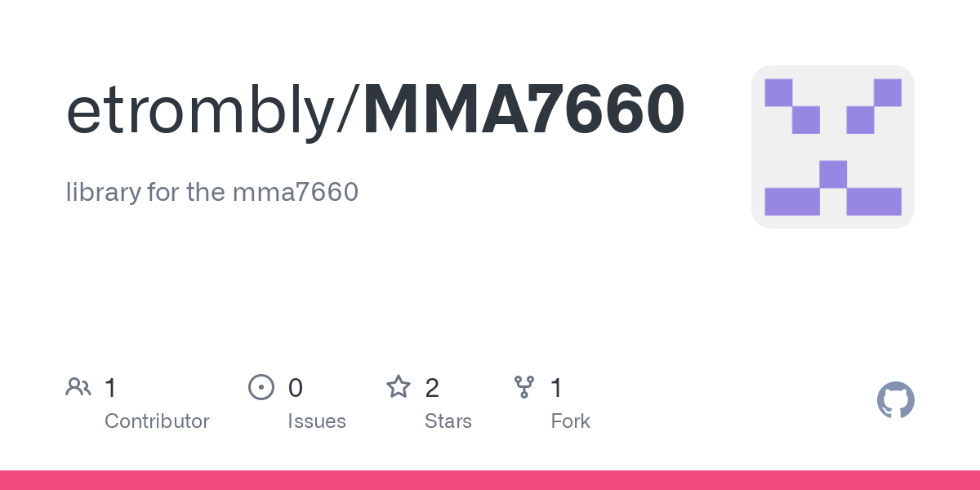
Task: Click the Issues label
Action: [317, 421]
